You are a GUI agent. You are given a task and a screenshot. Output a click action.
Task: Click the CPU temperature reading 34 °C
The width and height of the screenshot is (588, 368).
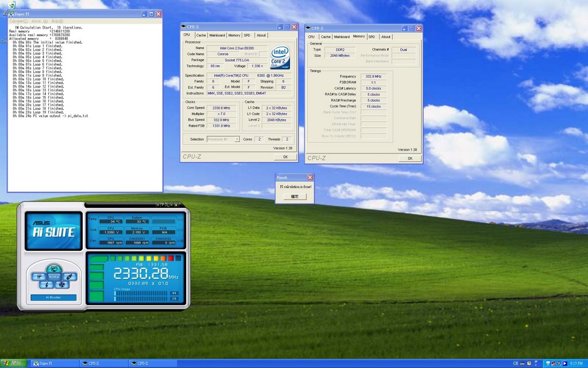pyautogui.click(x=111, y=221)
